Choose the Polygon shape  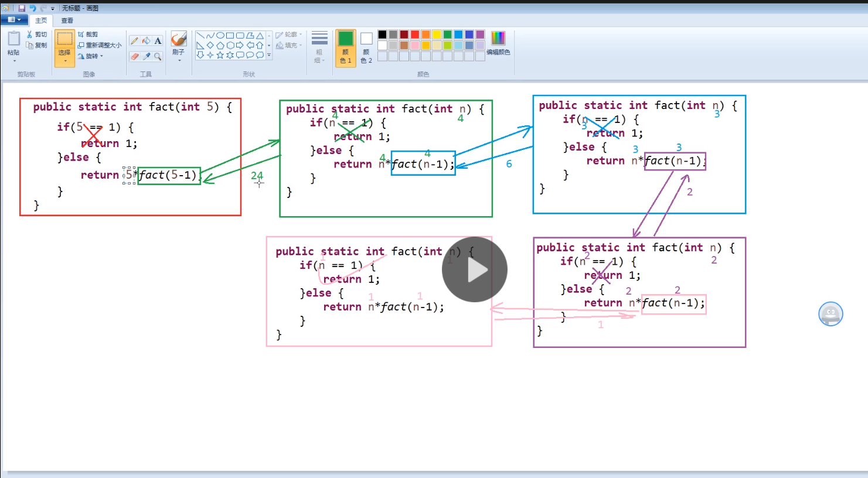pyautogui.click(x=250, y=35)
